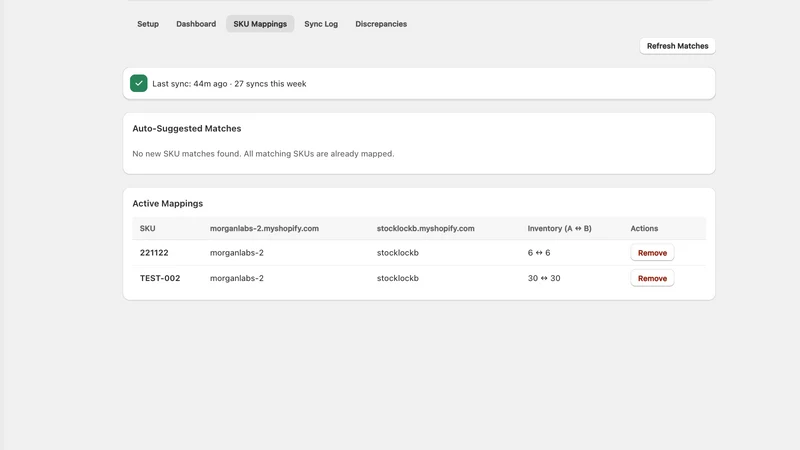Viewport: 800px width, 450px height.
Task: Click stocklockb in the TEST-002 row
Action: click(x=397, y=278)
